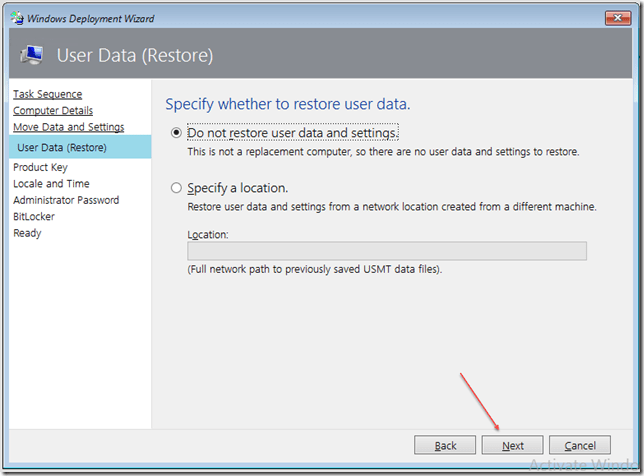Image resolution: width=644 pixels, height=476 pixels.
Task: Jump to Move Data and Settings step
Action: click(x=68, y=127)
